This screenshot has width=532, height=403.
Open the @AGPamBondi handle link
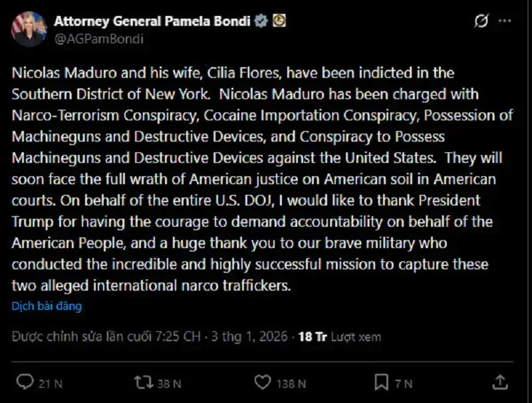pos(98,38)
